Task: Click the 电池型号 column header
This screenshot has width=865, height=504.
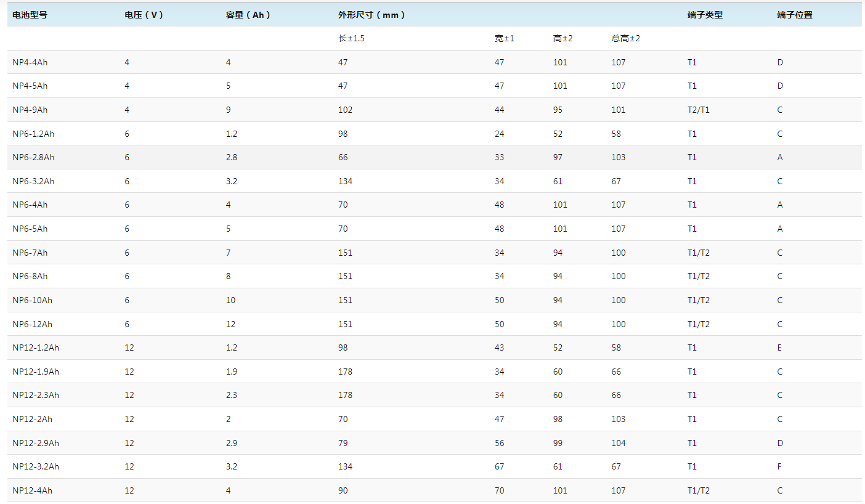Action: [30, 15]
